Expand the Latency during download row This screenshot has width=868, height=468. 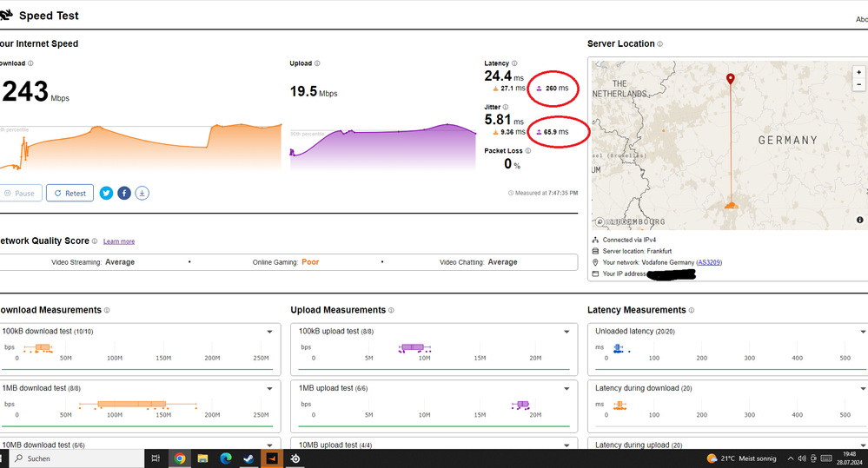click(x=863, y=388)
